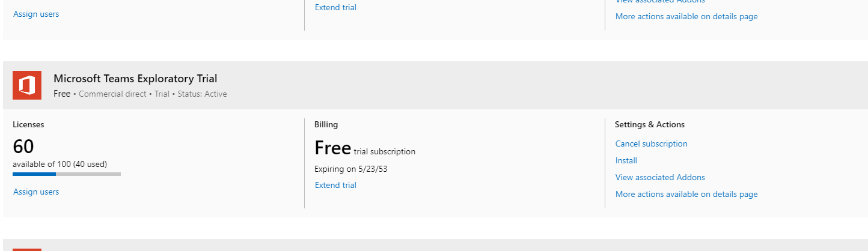The width and height of the screenshot is (868, 251).
Task: Click More actions available below View associated Addons
Action: click(x=686, y=194)
